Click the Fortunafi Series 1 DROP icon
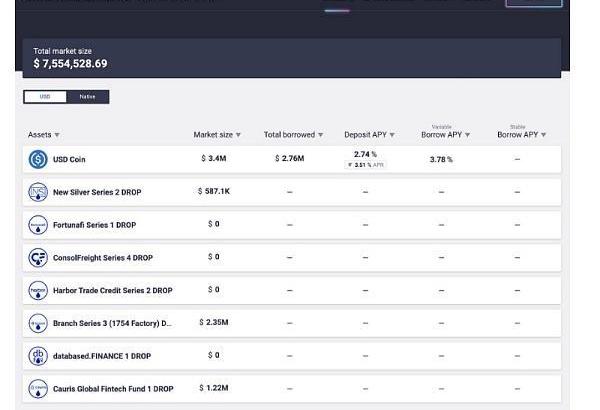The height and width of the screenshot is (410, 600). tap(38, 225)
